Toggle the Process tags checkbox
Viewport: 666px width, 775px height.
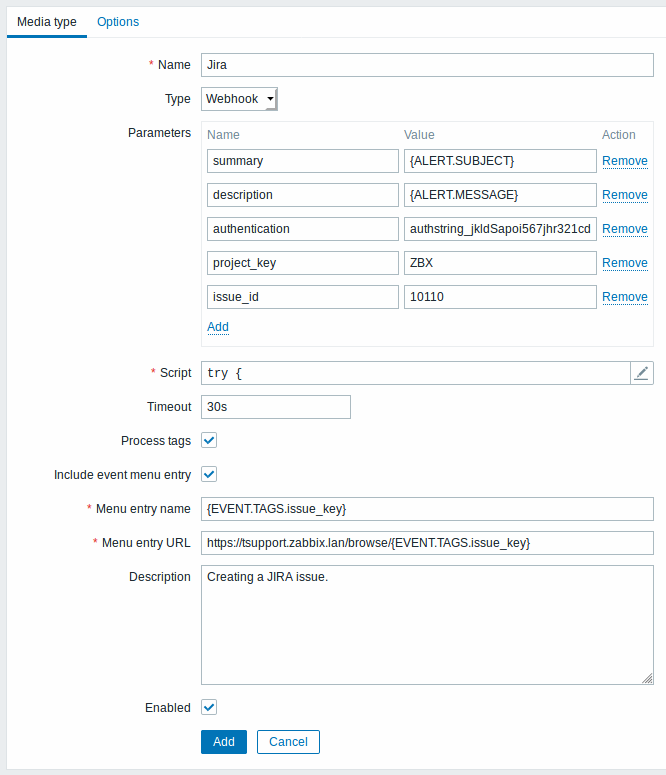[209, 440]
